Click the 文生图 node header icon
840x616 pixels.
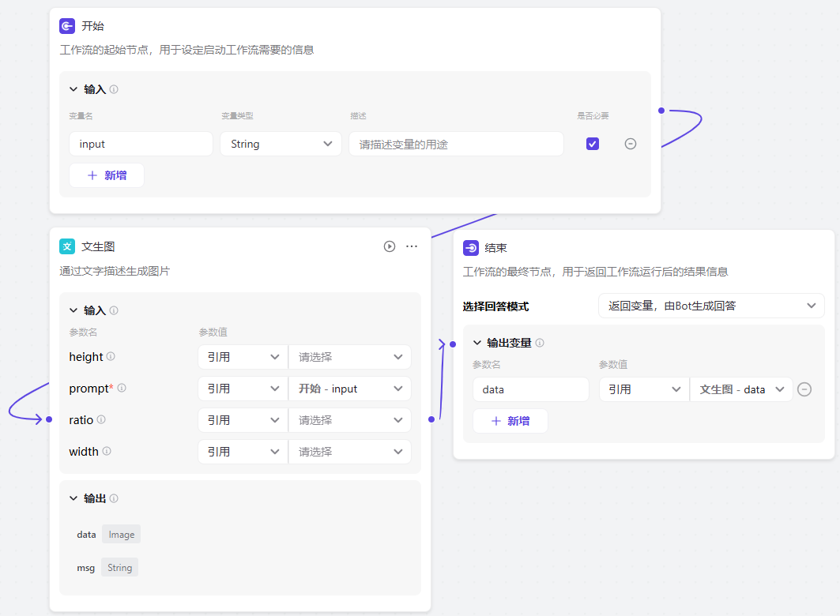[69, 246]
